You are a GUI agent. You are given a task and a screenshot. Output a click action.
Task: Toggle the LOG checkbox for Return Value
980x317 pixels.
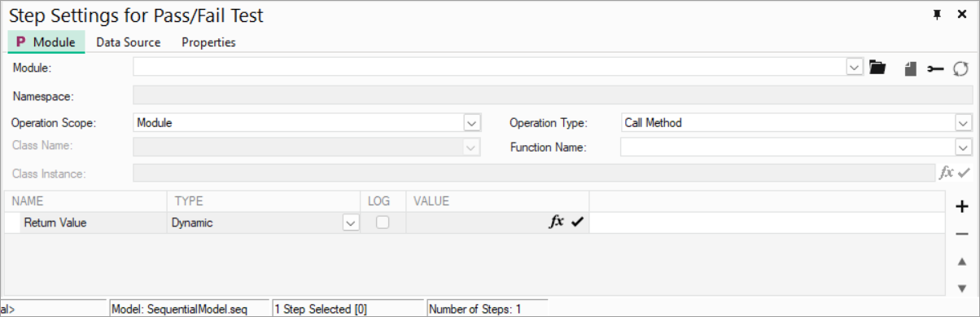click(x=382, y=222)
